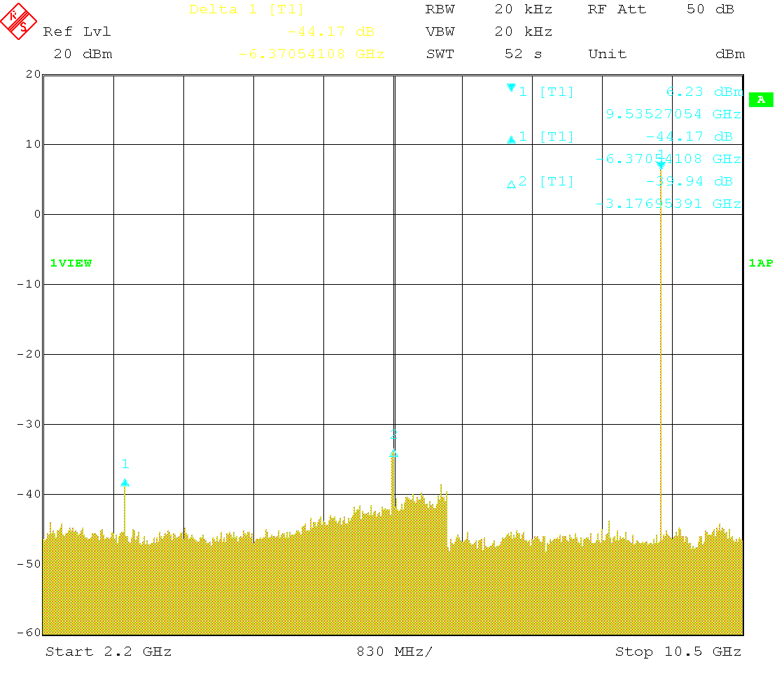Click the 'dBm' unit value in the header
This screenshot has height=690, width=784.
pyautogui.click(x=730, y=54)
